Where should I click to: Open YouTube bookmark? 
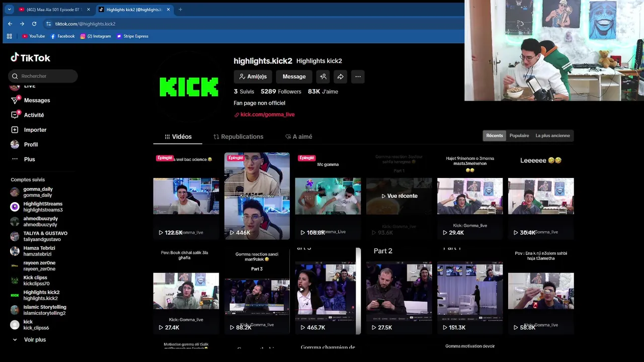point(33,36)
